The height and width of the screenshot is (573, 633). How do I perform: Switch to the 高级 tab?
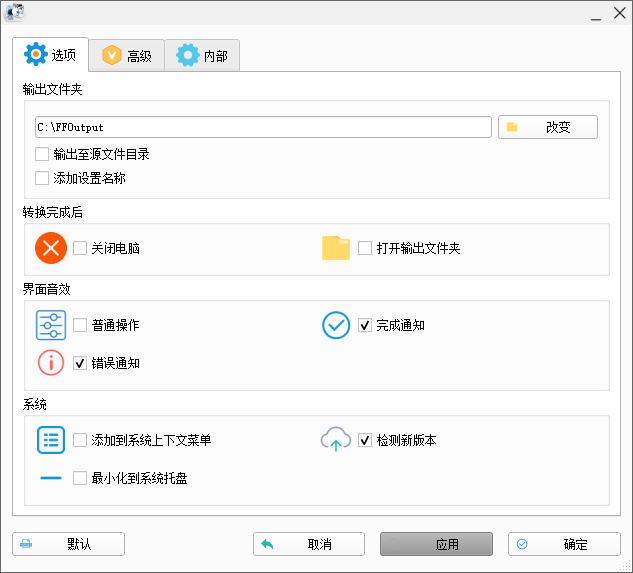[x=127, y=56]
